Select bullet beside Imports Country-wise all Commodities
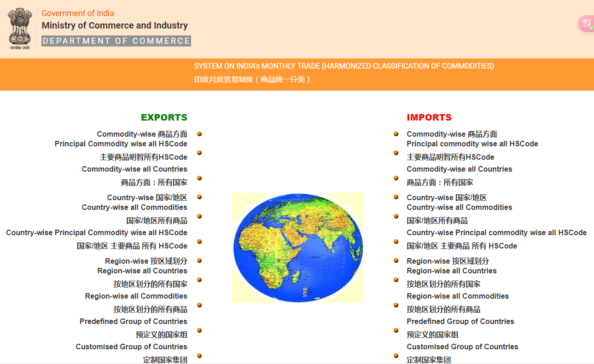The image size is (594, 364). click(x=396, y=216)
